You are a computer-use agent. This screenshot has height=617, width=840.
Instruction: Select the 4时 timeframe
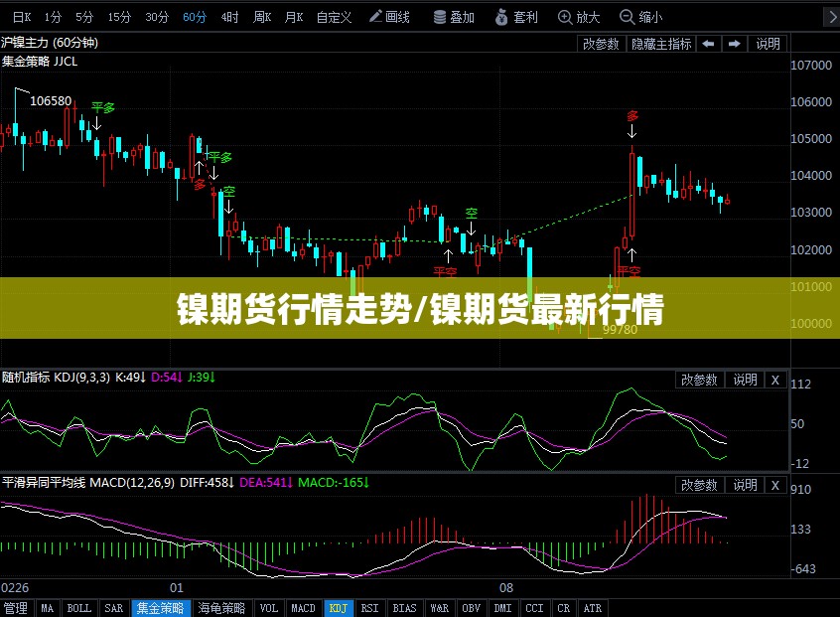click(x=229, y=17)
